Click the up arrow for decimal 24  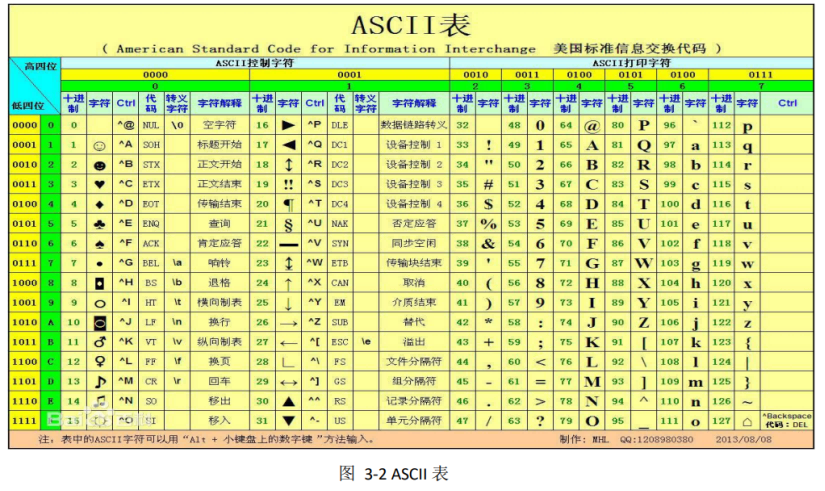coord(288,284)
